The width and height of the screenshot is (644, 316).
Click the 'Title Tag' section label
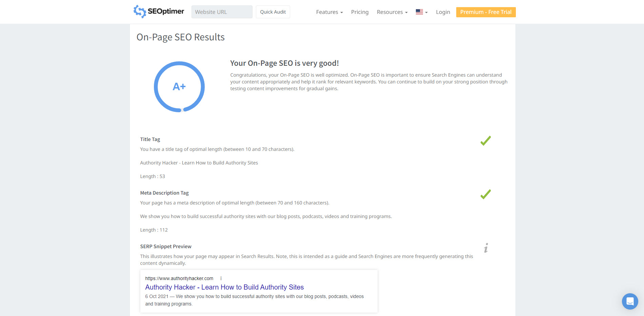pos(150,139)
